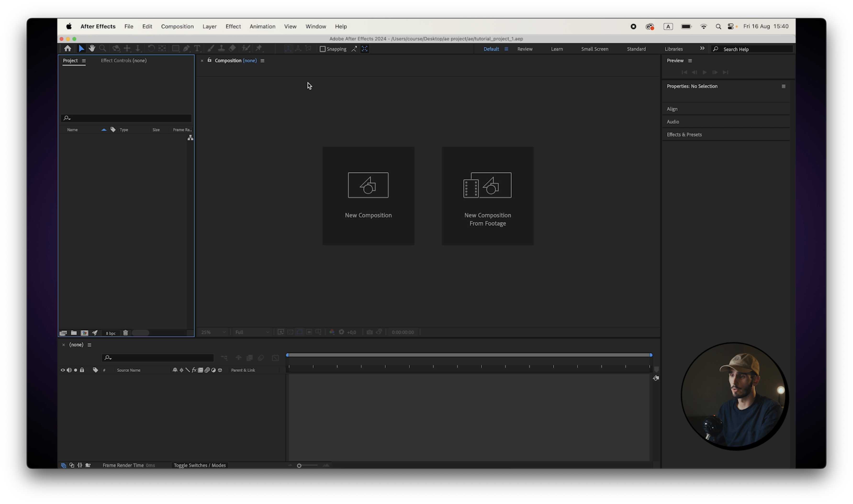
Task: Expand the workspace overflow chevrons
Action: click(x=702, y=49)
